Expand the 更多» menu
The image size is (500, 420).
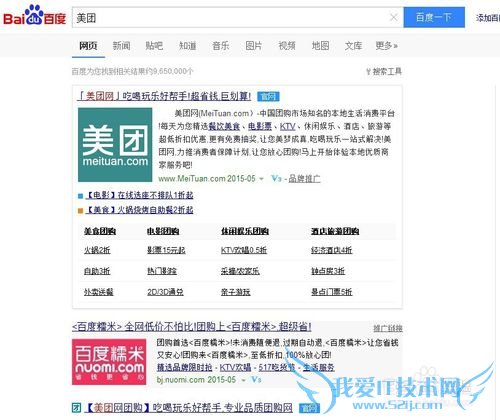pos(386,46)
